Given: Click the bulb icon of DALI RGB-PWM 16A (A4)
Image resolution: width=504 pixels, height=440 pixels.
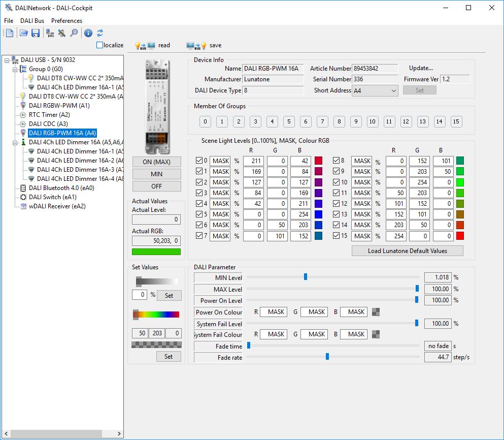Looking at the screenshot, I should (x=23, y=133).
